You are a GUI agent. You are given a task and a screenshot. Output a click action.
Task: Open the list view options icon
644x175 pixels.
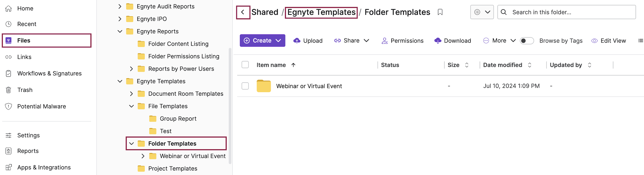click(x=640, y=41)
